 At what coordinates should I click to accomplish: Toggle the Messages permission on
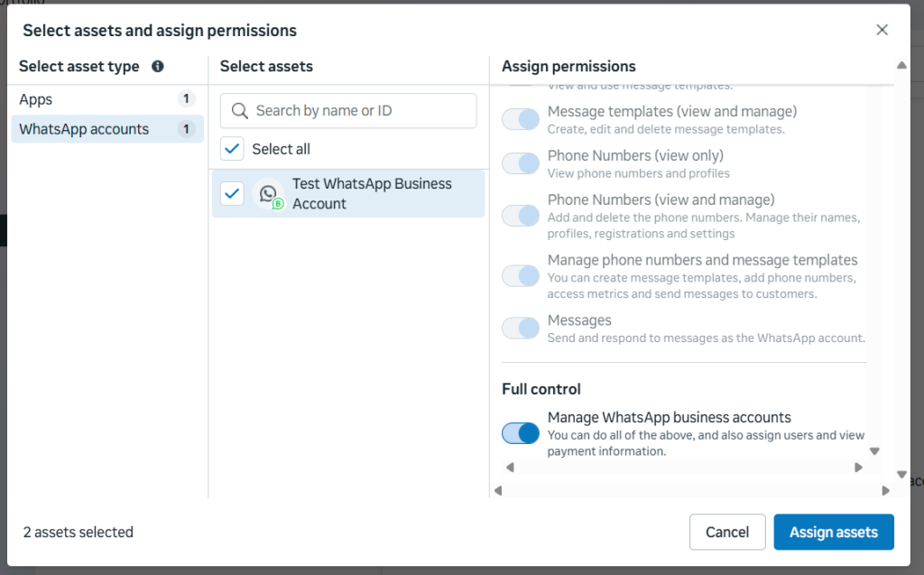[520, 327]
